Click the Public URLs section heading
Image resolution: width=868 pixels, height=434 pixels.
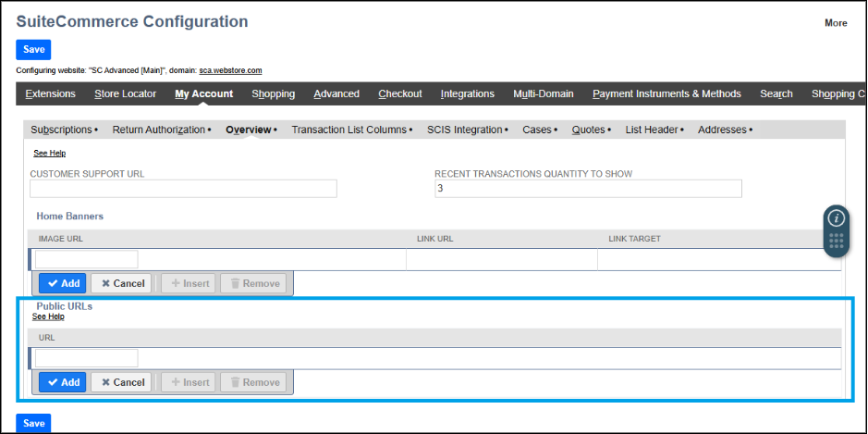pos(64,306)
